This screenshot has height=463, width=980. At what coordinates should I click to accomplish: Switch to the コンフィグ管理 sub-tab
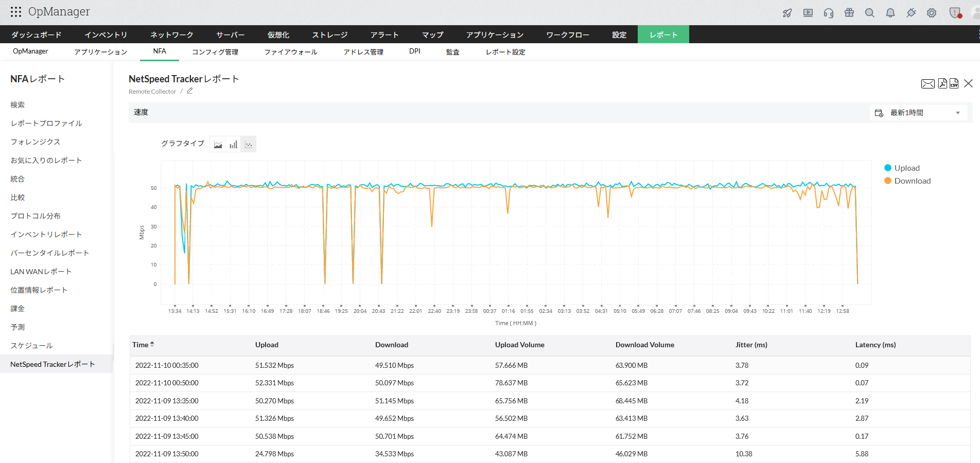click(215, 52)
